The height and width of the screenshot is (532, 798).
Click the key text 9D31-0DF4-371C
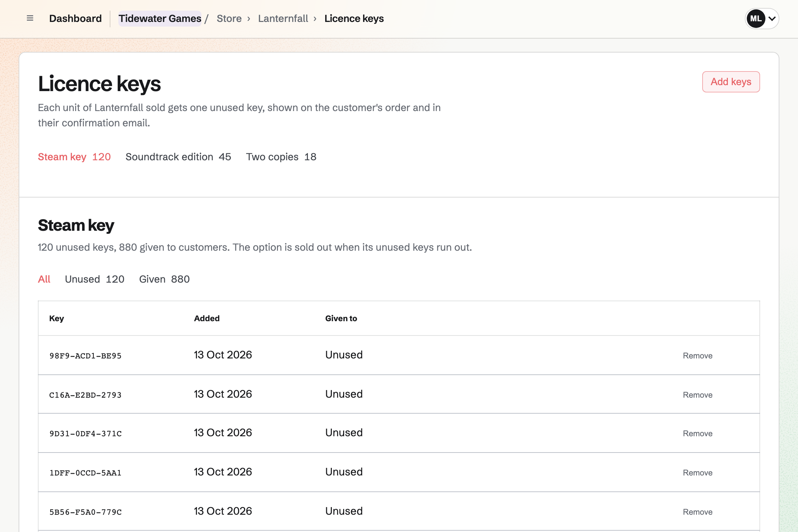(85, 434)
